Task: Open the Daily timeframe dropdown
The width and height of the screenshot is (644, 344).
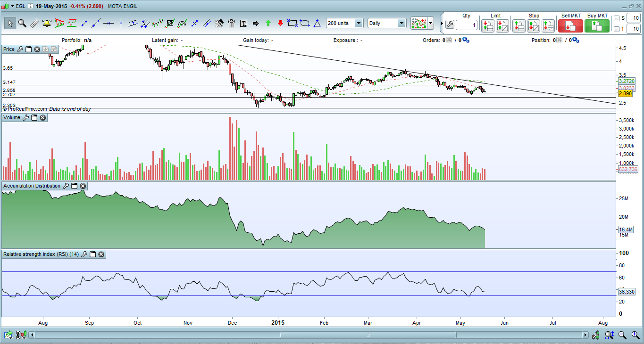Action: click(x=401, y=23)
